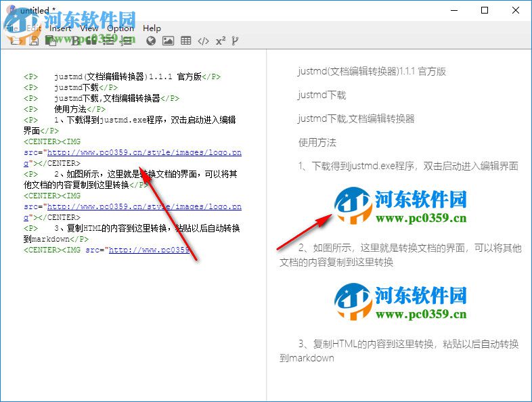This screenshot has width=532, height=402.
Task: Click preview paragraph '1、下载得到justmd.exe程序'
Action: (x=408, y=166)
